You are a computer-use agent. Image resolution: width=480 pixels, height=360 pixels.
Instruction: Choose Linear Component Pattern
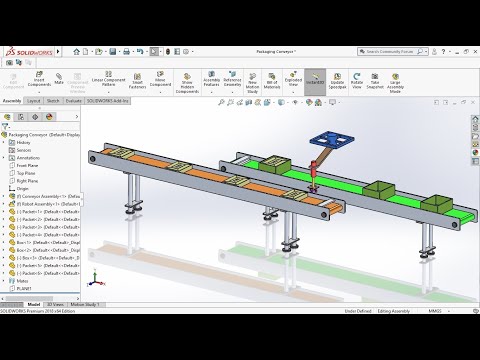pyautogui.click(x=108, y=79)
